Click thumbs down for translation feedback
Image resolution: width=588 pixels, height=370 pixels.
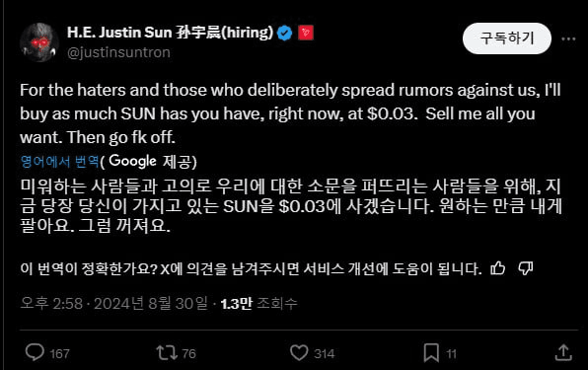coord(526,268)
